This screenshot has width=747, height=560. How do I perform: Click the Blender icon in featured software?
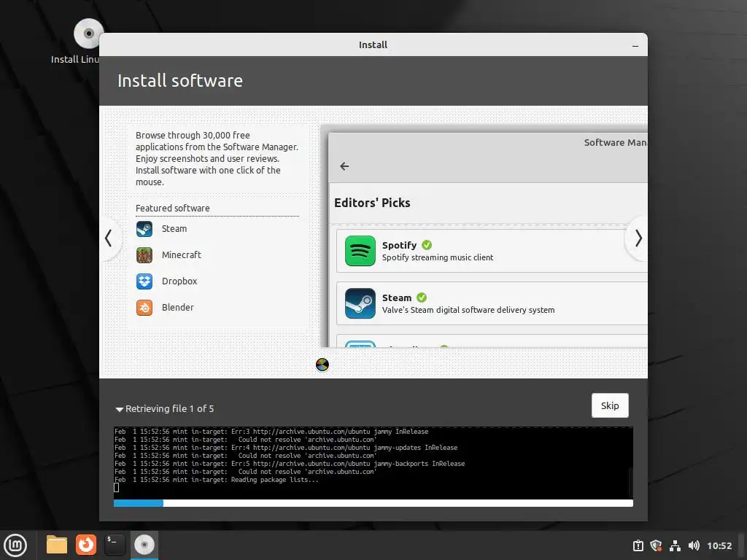point(144,308)
